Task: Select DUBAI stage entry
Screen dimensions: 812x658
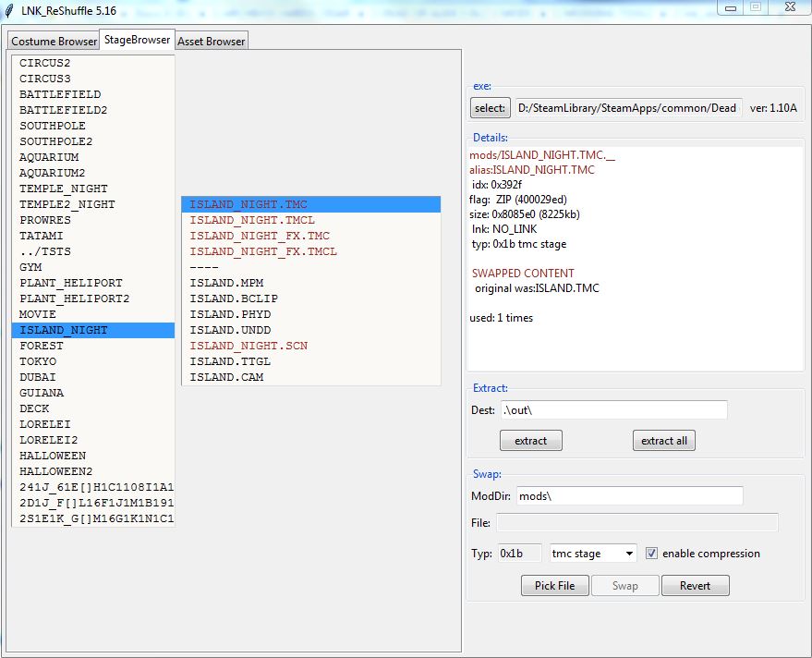Action: click(x=93, y=377)
